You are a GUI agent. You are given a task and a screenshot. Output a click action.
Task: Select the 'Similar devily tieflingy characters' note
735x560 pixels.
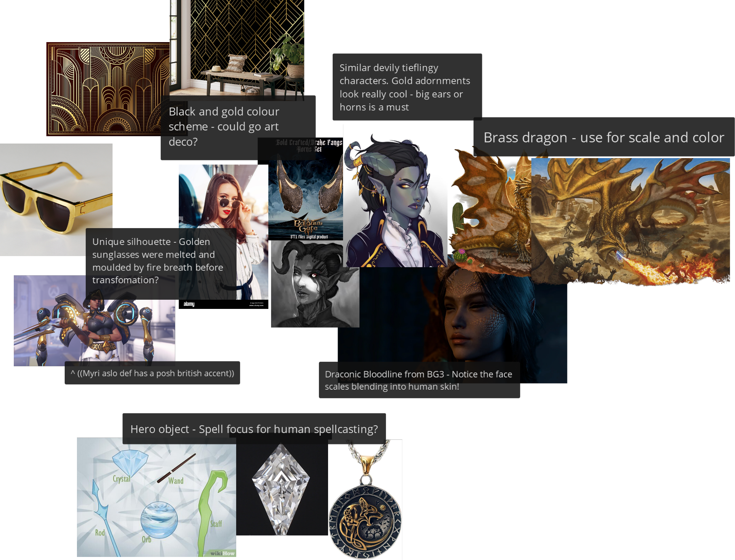click(407, 87)
